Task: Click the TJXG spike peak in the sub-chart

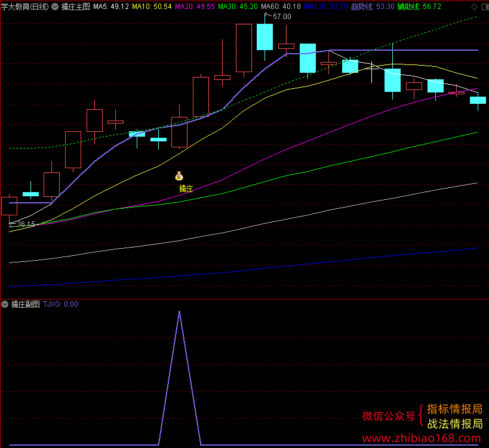Action: (x=179, y=312)
